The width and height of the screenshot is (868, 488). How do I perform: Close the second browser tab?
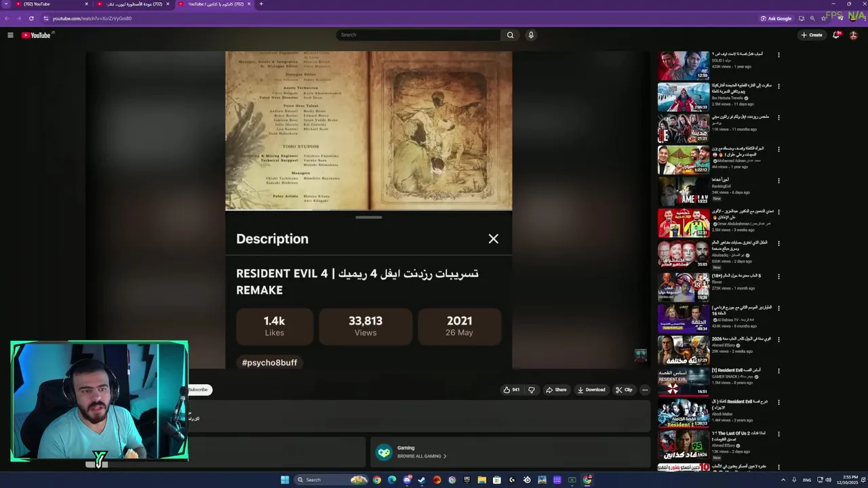point(167,4)
